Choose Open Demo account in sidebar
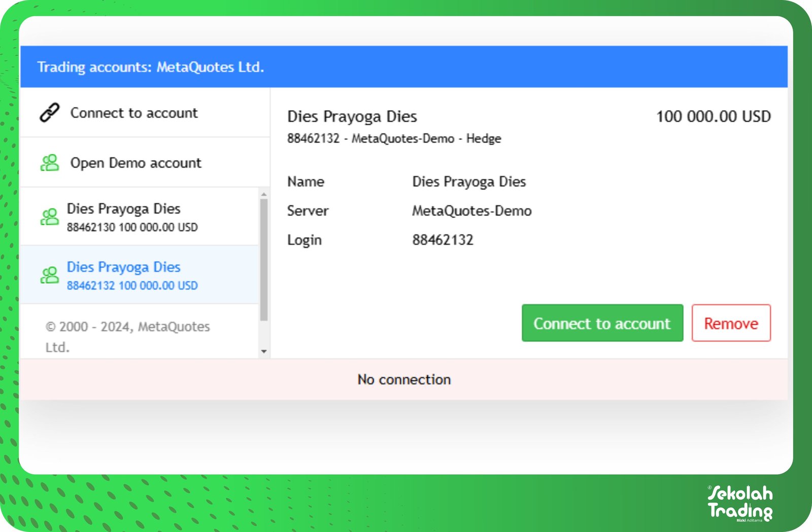The width and height of the screenshot is (812, 532). (145, 162)
